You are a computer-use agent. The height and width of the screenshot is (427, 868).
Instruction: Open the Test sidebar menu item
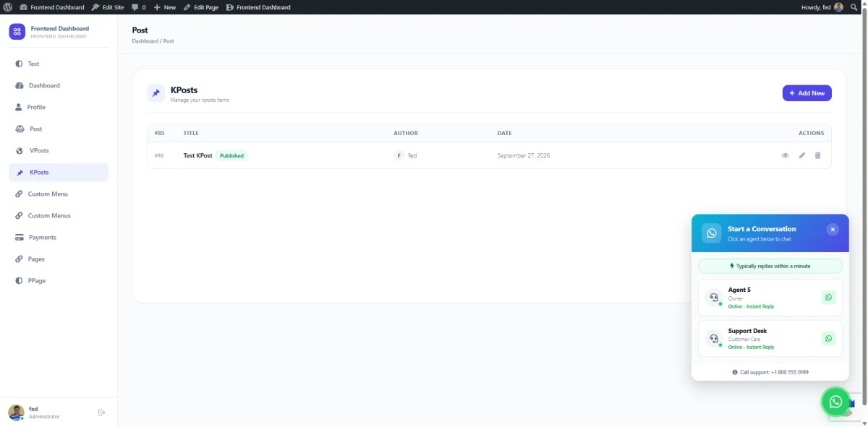pos(59,64)
